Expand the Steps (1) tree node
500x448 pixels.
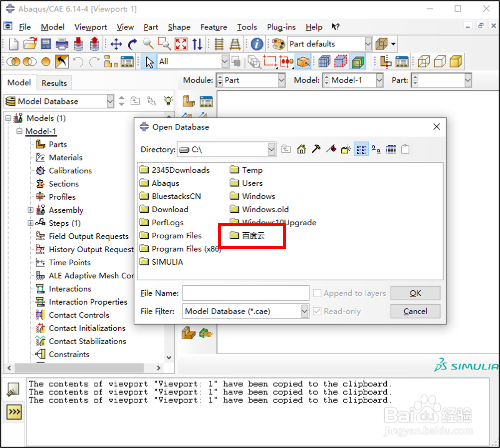point(30,223)
